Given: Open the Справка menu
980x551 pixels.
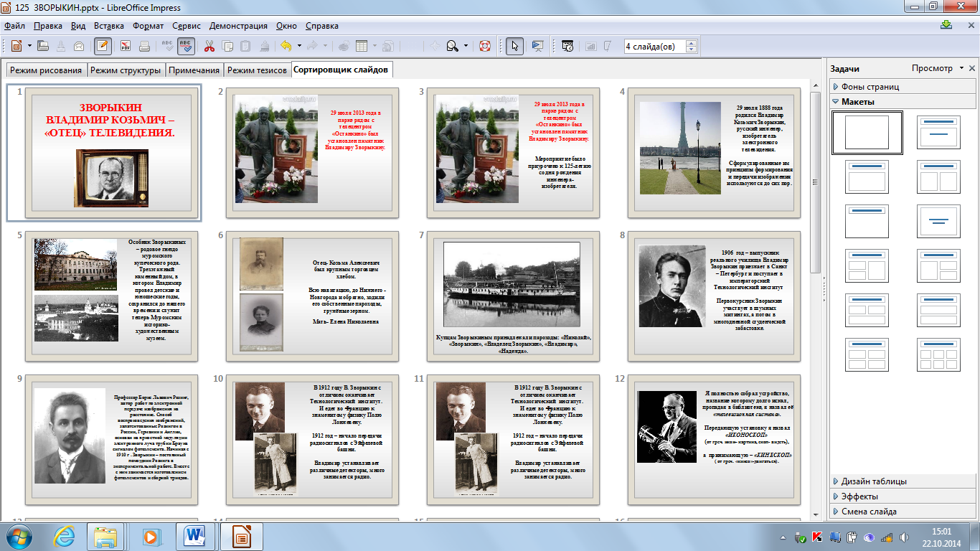Looking at the screenshot, I should [x=322, y=26].
